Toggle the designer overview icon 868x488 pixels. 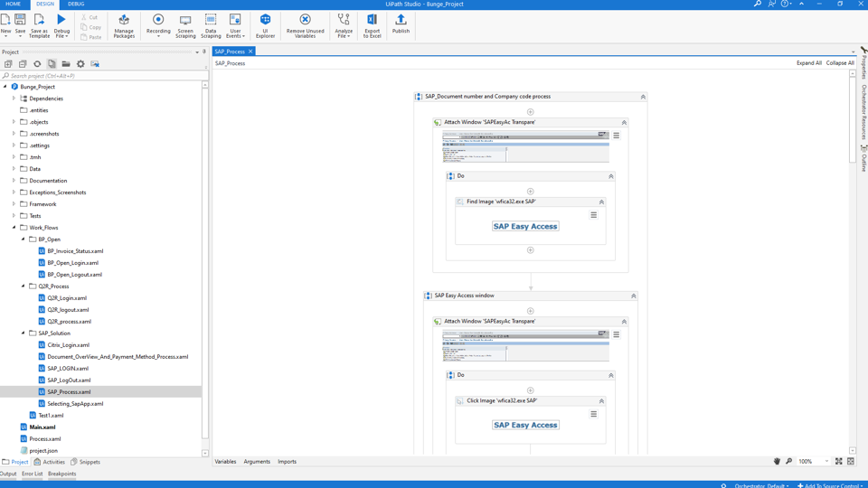click(851, 462)
